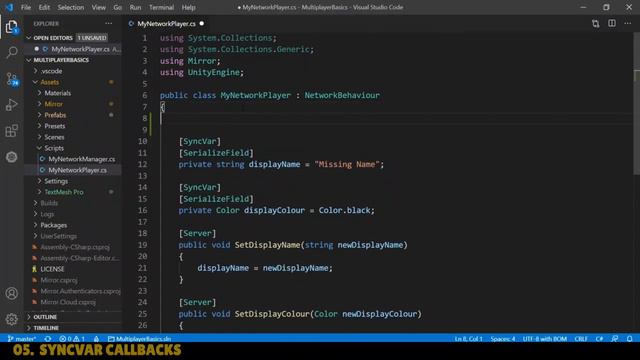Open MyNetworkPlayer.cs under Open Editors
The width and height of the screenshot is (640, 360).
tap(80, 49)
